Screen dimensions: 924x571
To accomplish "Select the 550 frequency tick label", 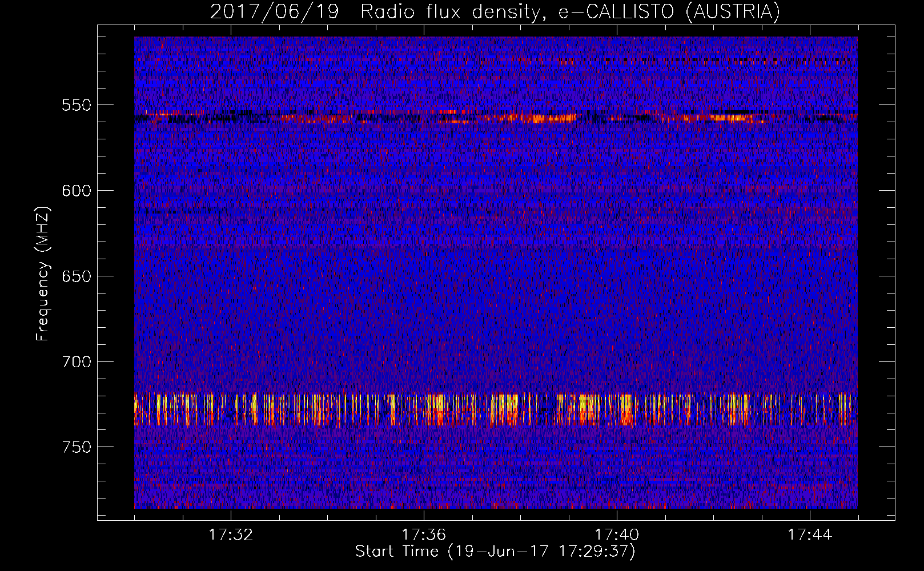I will coord(77,105).
